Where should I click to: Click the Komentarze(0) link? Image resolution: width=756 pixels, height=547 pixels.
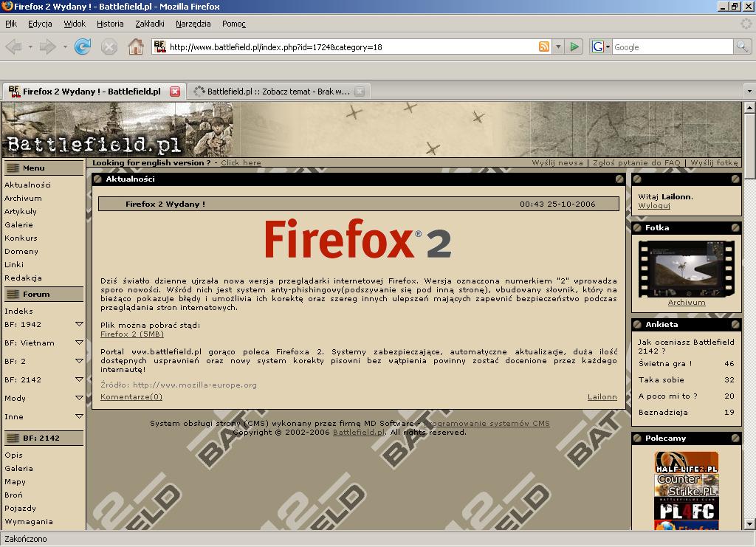pos(131,397)
